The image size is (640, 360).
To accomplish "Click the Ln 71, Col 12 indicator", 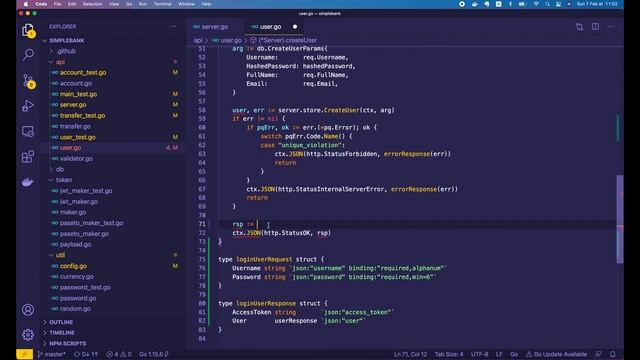I will click(410, 354).
